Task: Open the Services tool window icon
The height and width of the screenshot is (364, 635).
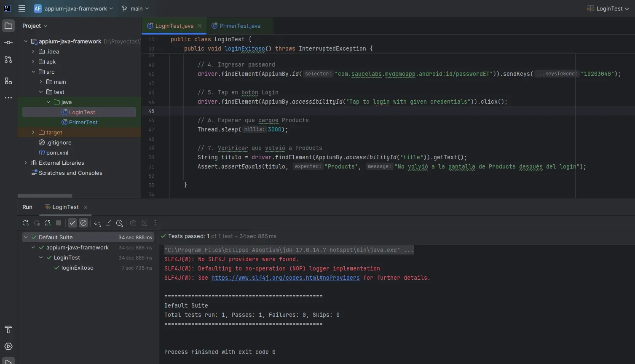Action: point(8,346)
